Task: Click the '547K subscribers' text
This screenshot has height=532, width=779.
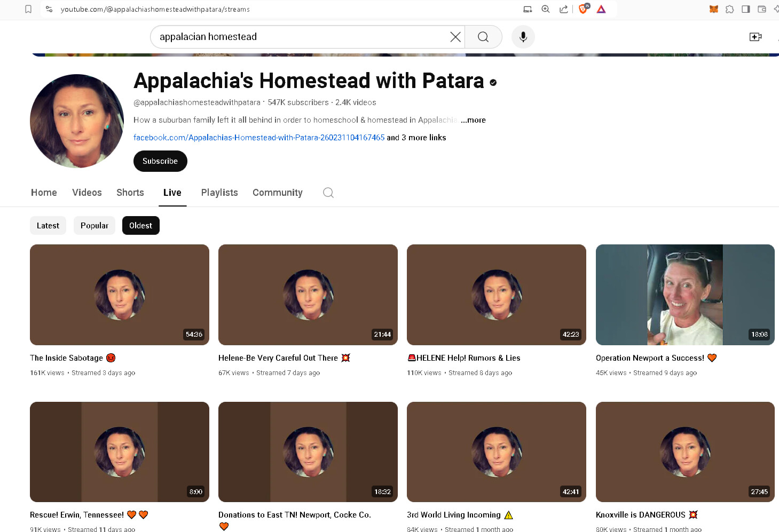Action: 298,102
